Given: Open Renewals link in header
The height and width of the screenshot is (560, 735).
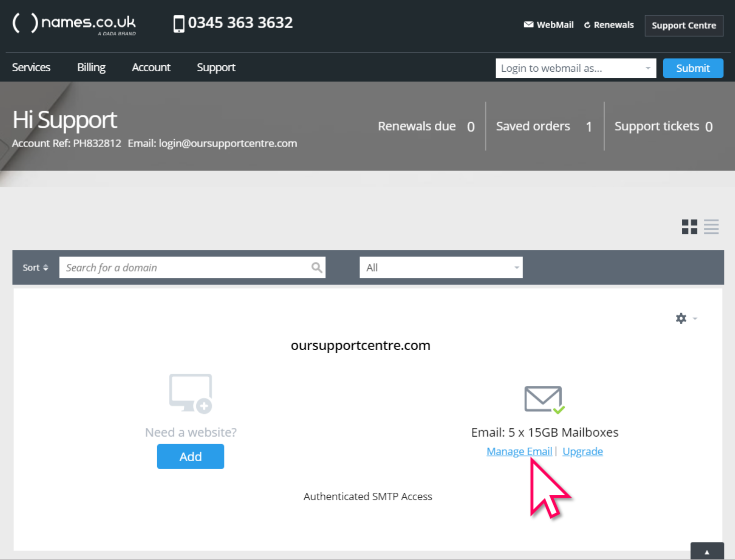Looking at the screenshot, I should tap(608, 25).
